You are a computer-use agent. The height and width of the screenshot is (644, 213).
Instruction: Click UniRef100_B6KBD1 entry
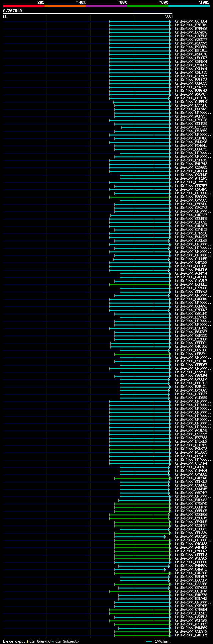[x=191, y=285]
